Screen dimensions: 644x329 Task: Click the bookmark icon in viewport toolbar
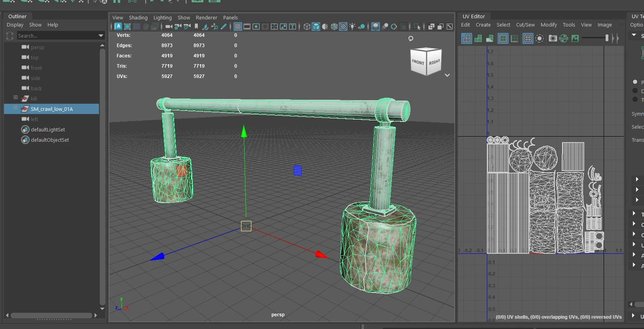click(196, 27)
